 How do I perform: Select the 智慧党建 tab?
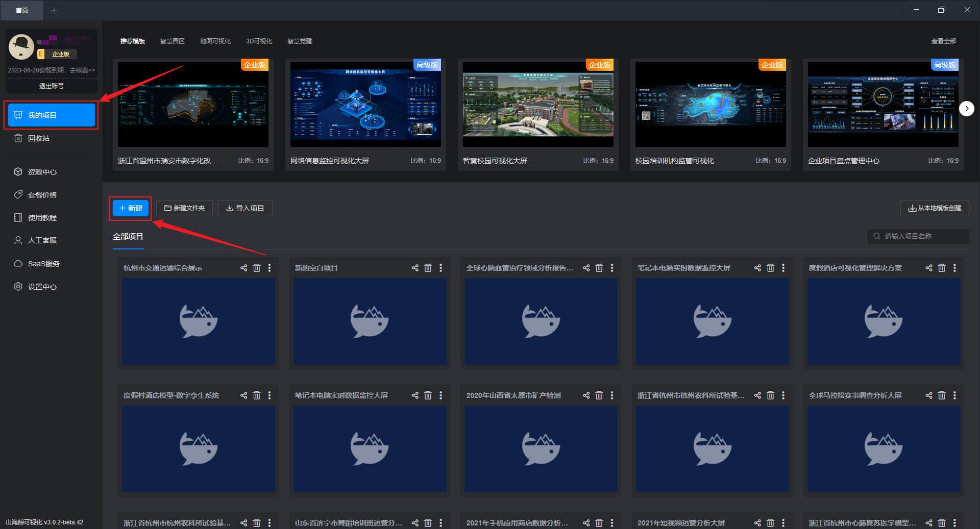point(300,41)
